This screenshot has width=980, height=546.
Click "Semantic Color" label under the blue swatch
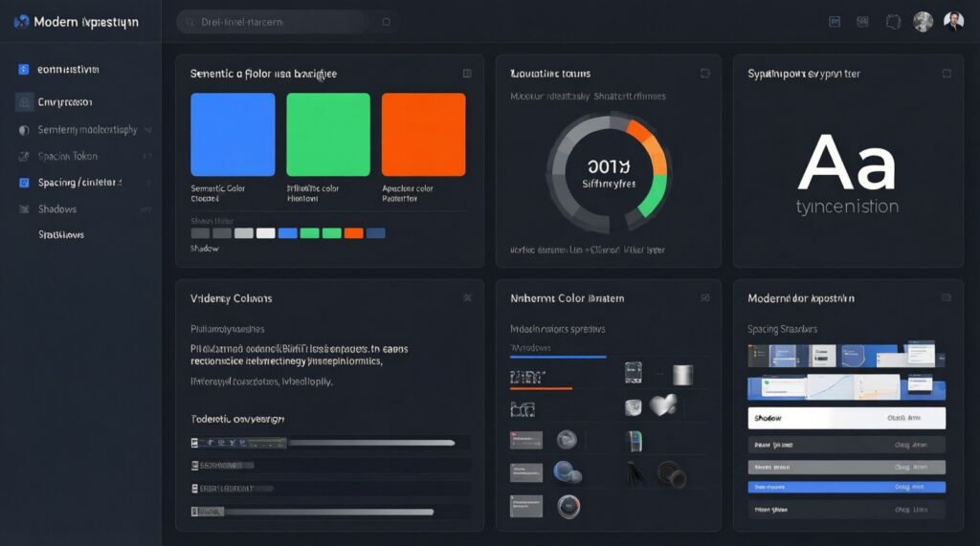pyautogui.click(x=217, y=188)
